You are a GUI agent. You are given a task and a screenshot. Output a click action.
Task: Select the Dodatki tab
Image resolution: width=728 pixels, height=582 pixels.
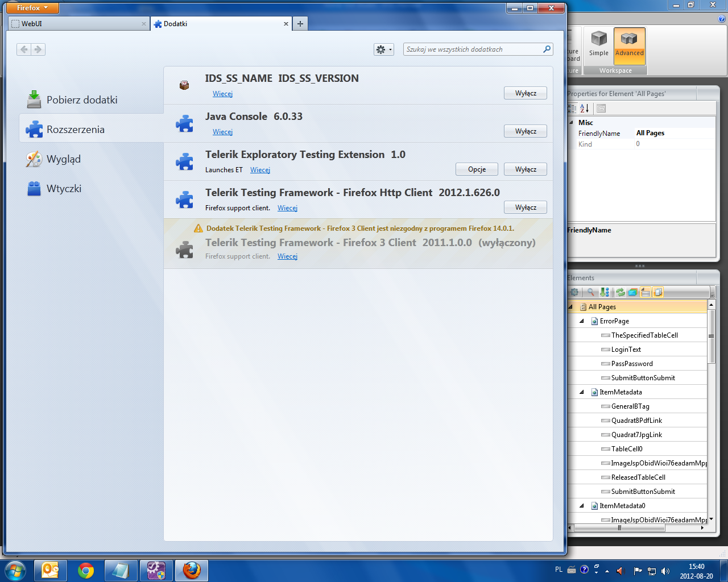point(221,24)
